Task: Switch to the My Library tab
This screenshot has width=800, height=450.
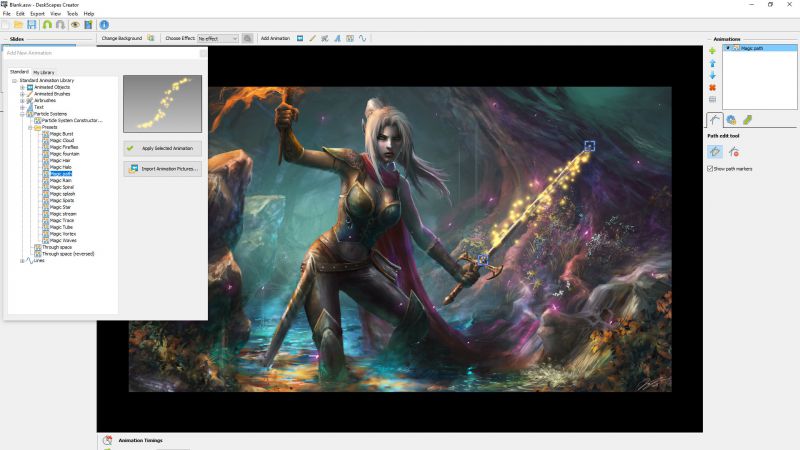Action: coord(44,72)
